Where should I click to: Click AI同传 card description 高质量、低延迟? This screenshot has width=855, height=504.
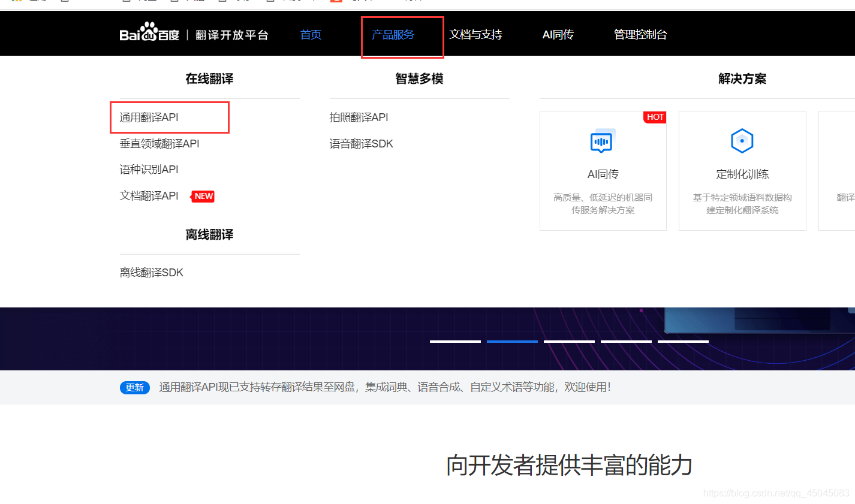tap(603, 204)
